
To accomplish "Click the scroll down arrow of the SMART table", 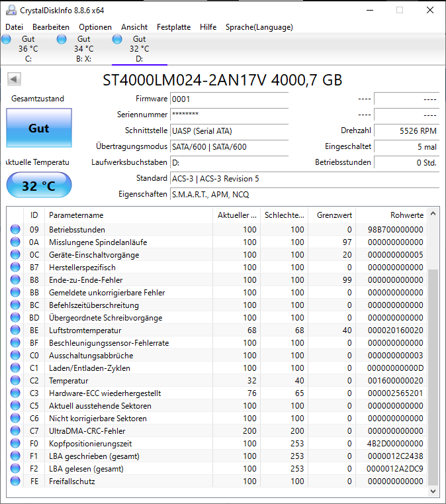I will [x=433, y=491].
